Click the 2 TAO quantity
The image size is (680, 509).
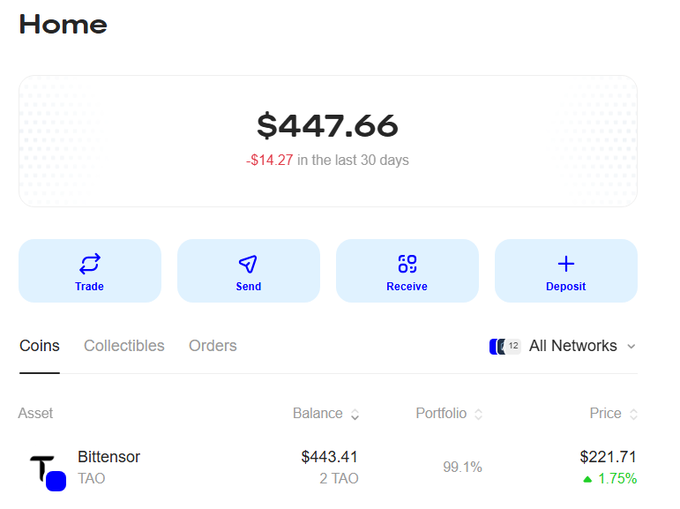(x=339, y=479)
